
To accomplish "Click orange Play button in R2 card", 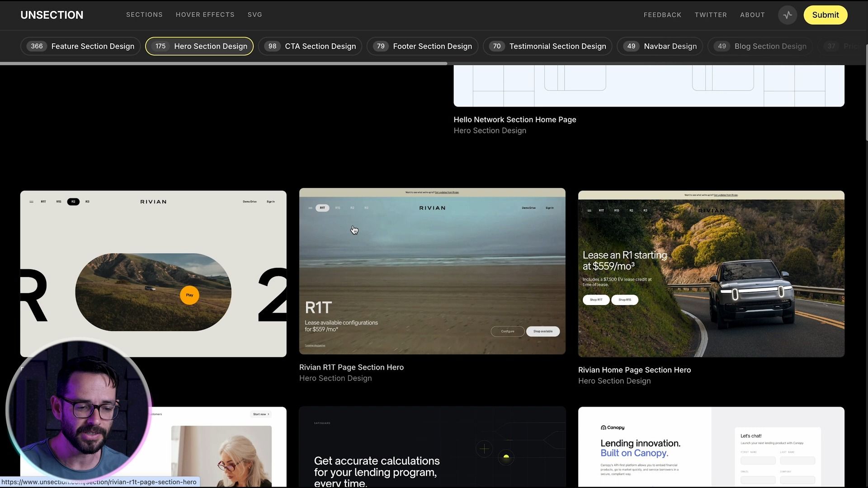I will [189, 295].
